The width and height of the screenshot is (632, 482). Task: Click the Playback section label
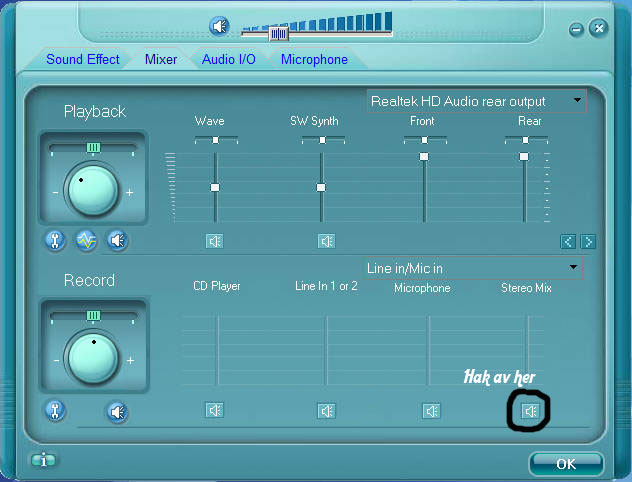(95, 112)
